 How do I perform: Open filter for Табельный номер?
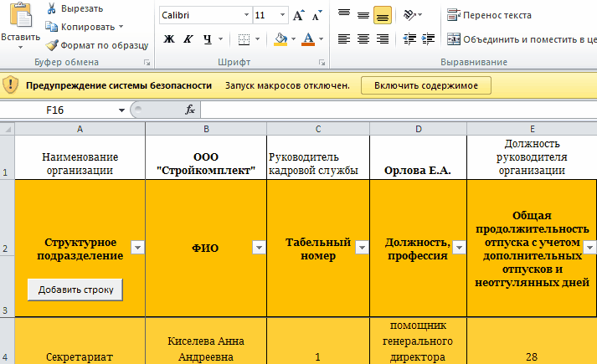coord(362,248)
